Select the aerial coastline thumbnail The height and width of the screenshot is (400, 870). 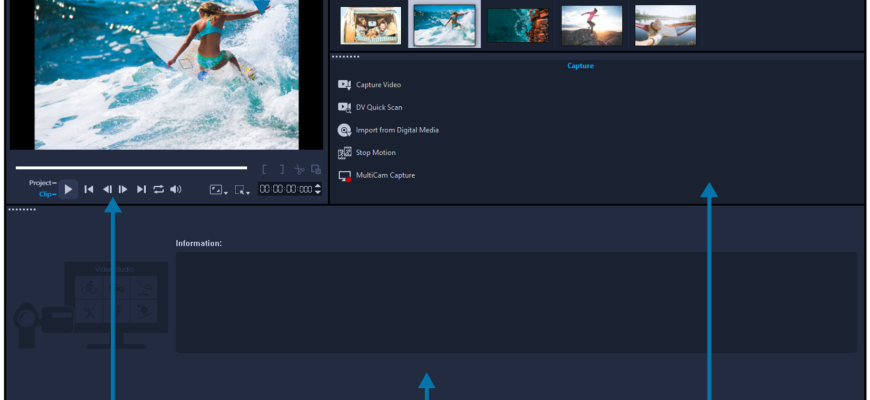click(518, 26)
